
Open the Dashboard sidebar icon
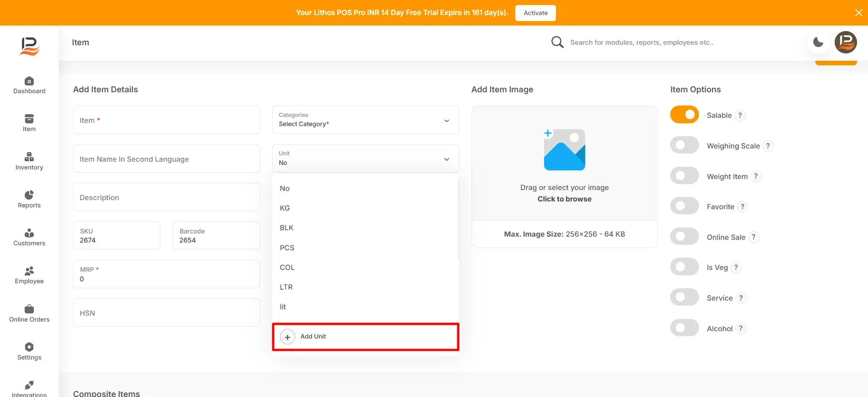coord(29,81)
